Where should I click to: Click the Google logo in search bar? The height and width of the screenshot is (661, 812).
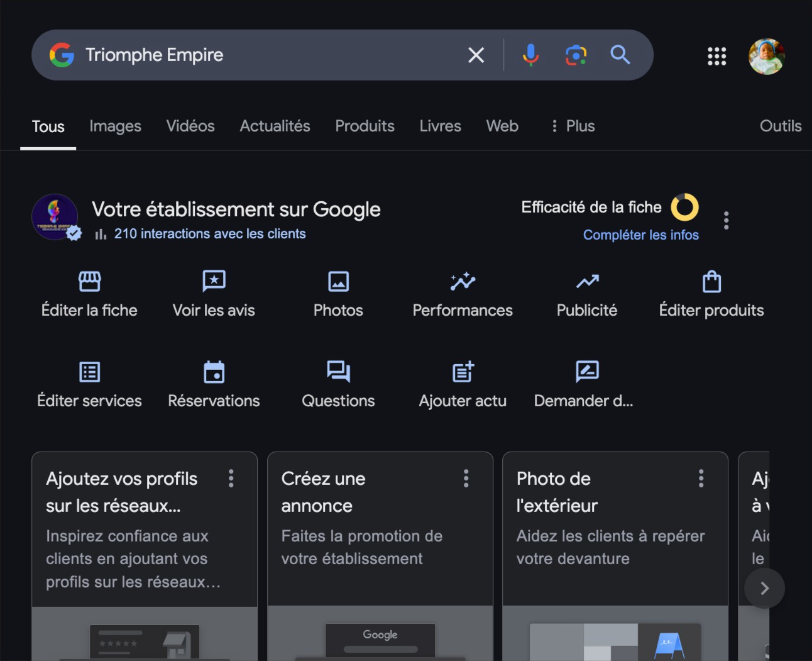62,55
